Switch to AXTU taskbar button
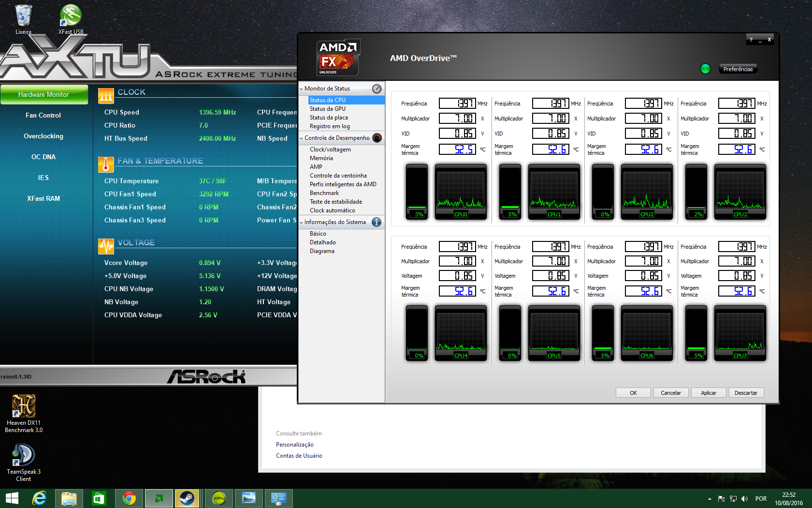The height and width of the screenshot is (508, 812). click(x=219, y=498)
